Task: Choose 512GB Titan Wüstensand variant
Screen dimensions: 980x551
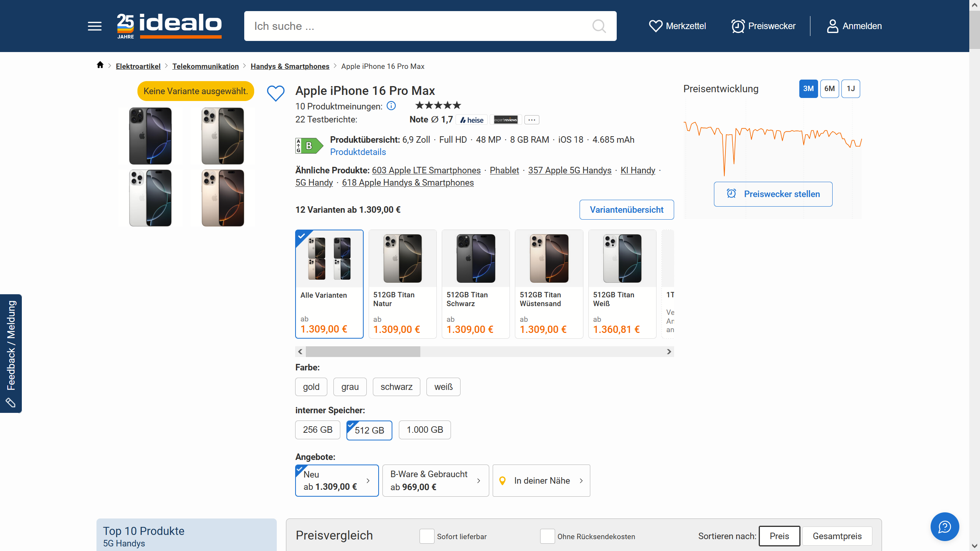Action: (x=549, y=284)
